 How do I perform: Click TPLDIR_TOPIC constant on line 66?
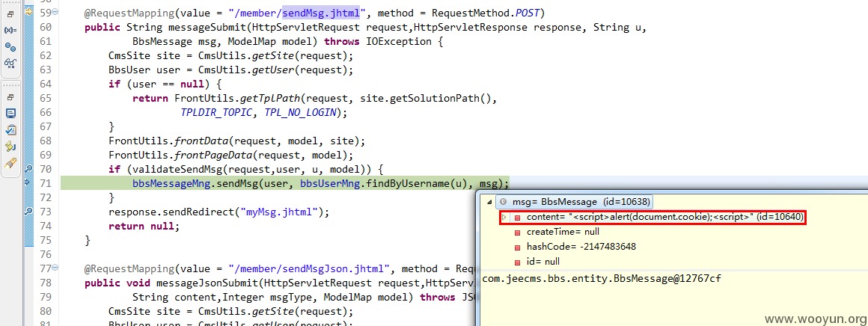tap(217, 113)
